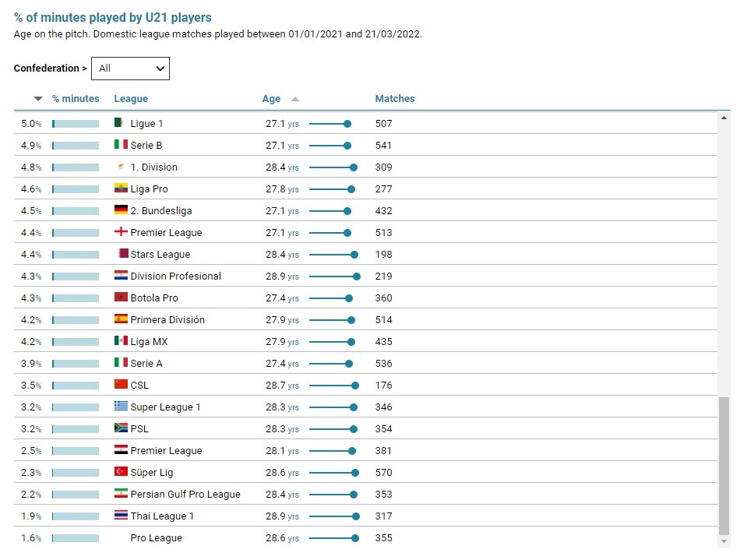The height and width of the screenshot is (560, 740).
Task: Click the Thai League 1 league name
Action: pyautogui.click(x=162, y=516)
